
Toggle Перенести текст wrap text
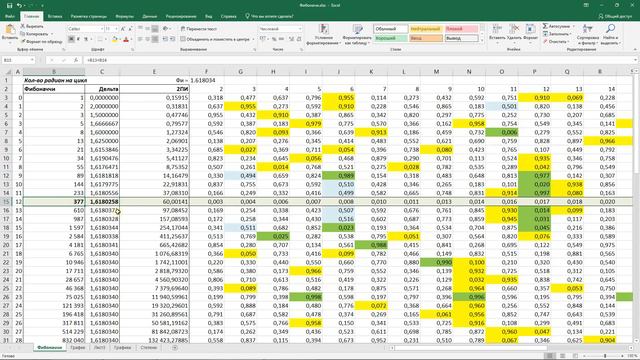pyautogui.click(x=199, y=29)
